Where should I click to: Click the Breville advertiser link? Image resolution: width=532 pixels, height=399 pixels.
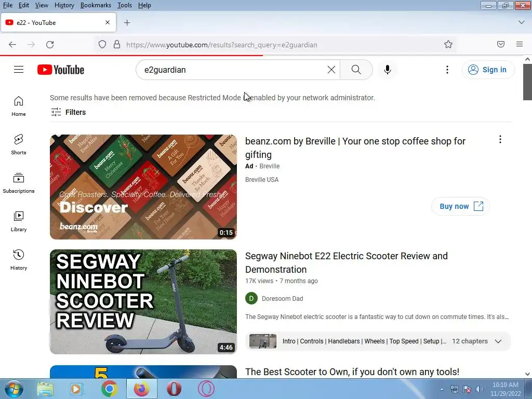pyautogui.click(x=270, y=166)
